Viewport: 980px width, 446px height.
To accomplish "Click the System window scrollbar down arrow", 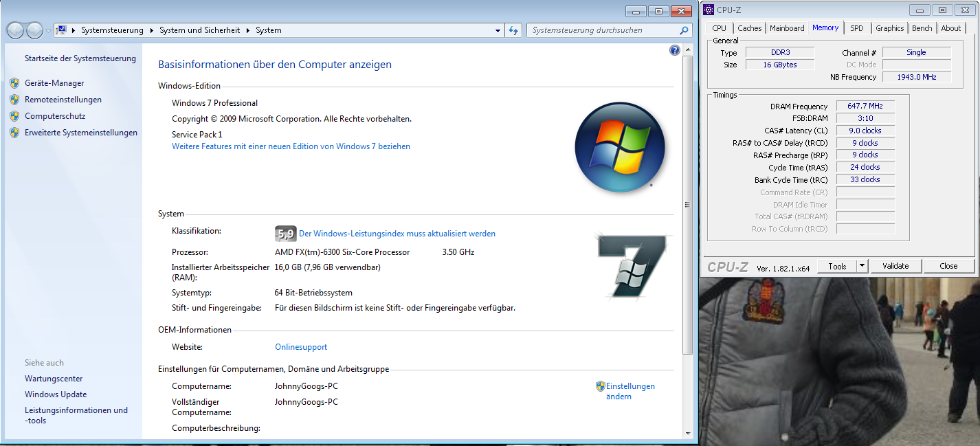I will click(688, 433).
